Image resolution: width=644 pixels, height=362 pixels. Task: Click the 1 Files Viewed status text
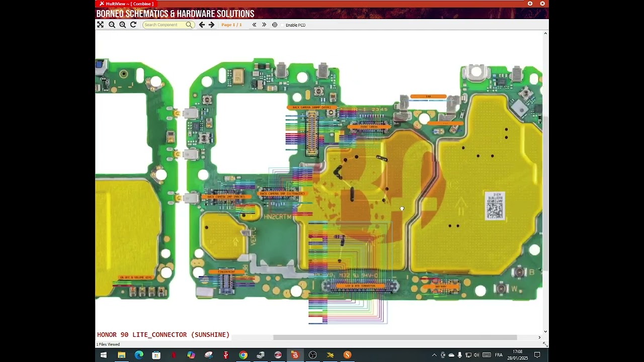(x=108, y=344)
